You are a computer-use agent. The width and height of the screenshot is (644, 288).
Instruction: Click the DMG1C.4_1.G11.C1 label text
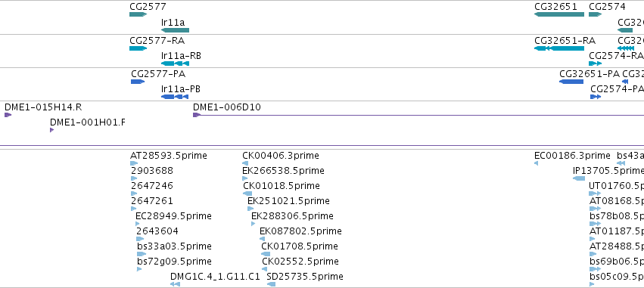coord(215,277)
